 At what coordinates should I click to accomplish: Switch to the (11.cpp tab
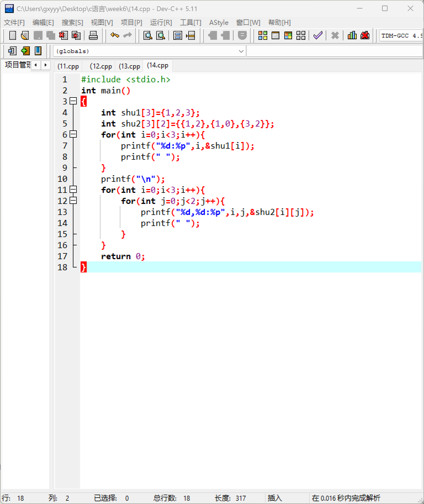click(x=68, y=66)
